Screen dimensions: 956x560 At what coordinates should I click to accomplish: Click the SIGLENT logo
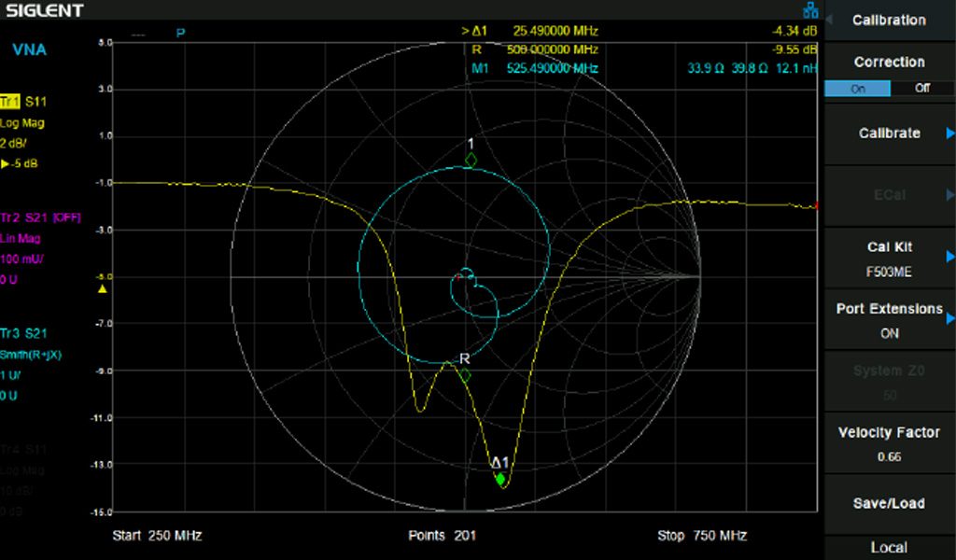[x=45, y=11]
